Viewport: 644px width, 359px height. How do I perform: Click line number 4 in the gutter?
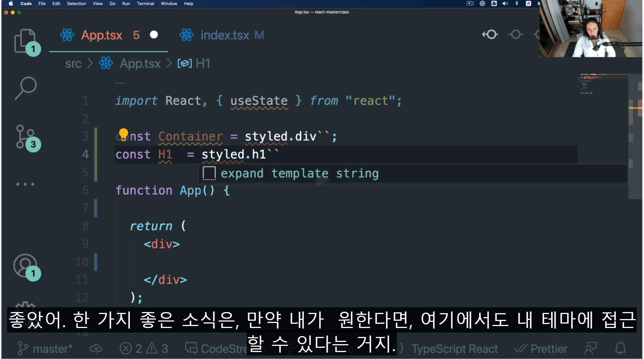click(86, 154)
